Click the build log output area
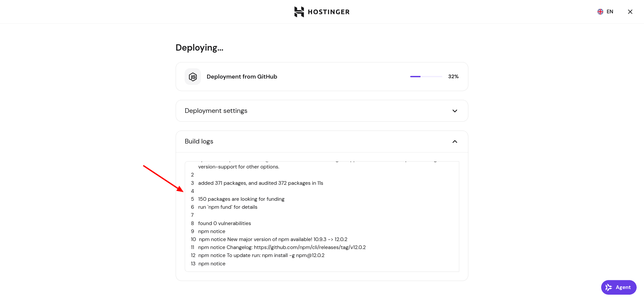Image resolution: width=644 pixels, height=299 pixels. point(322,216)
